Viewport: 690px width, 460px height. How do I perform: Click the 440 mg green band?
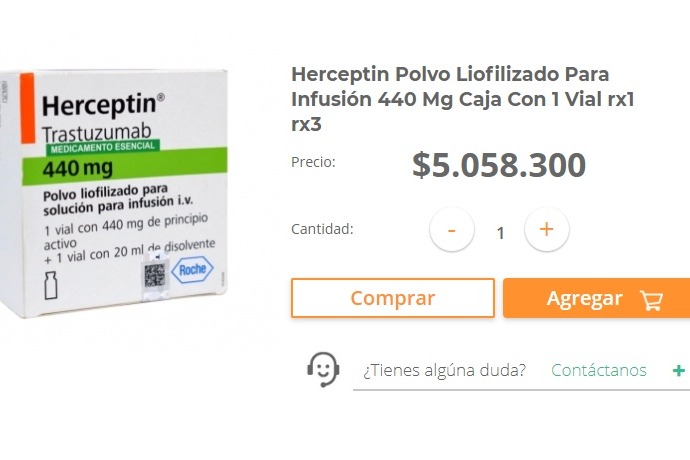pyautogui.click(x=125, y=166)
